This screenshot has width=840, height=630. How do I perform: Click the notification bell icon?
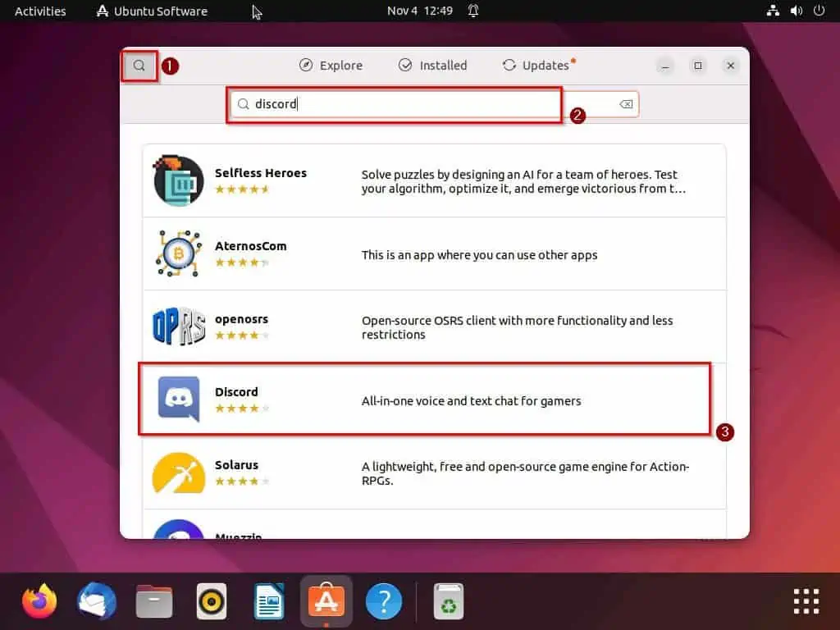click(473, 11)
